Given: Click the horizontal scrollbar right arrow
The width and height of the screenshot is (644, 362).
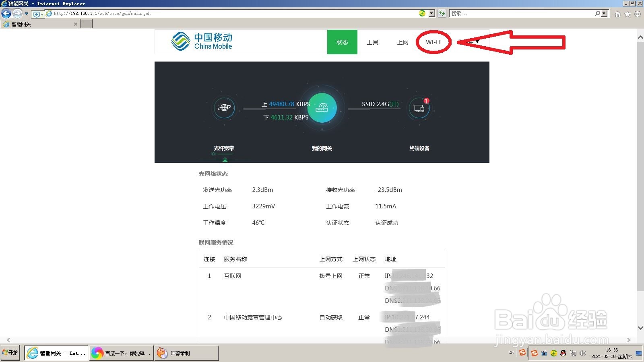Looking at the screenshot, I should click(x=628, y=340).
